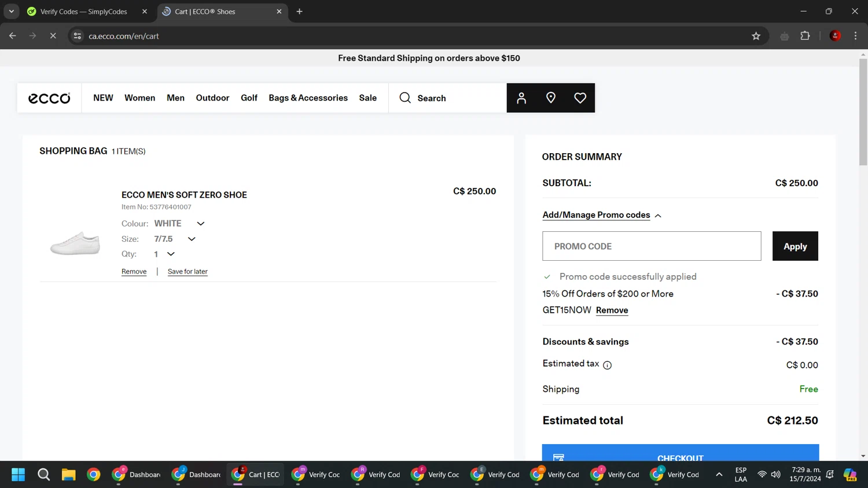The image size is (868, 488).
Task: Open the Windows Start menu
Action: pyautogui.click(x=19, y=475)
